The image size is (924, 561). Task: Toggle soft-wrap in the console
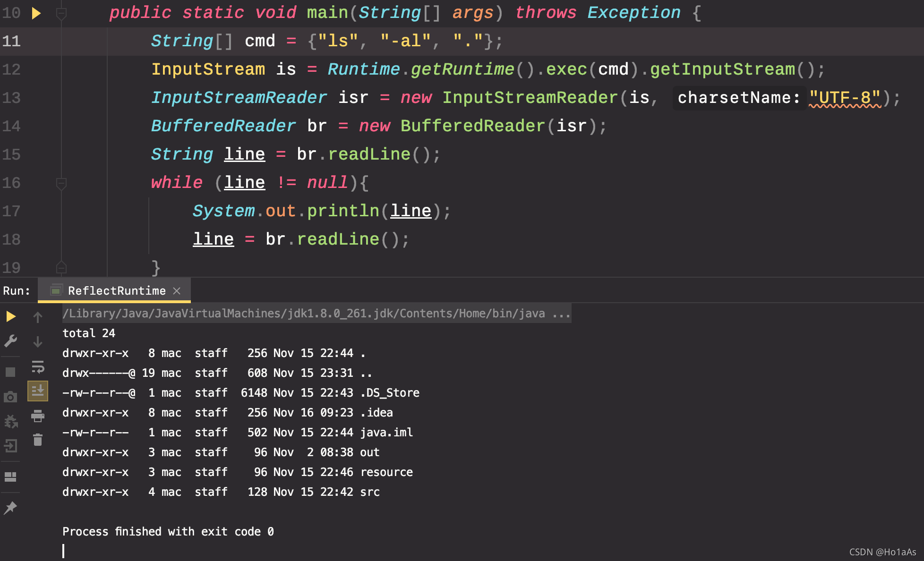click(38, 367)
